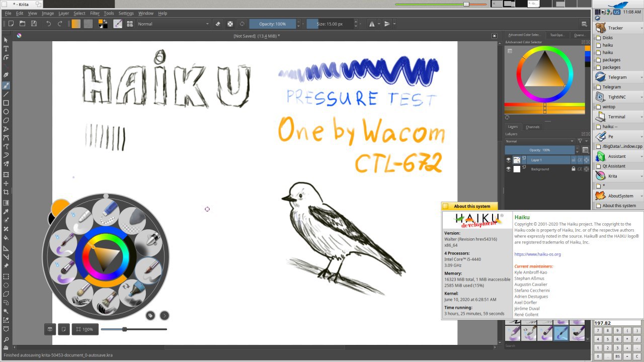Toggle preserve alpha in the toolbar
This screenshot has height=362, width=644.
[x=230, y=24]
